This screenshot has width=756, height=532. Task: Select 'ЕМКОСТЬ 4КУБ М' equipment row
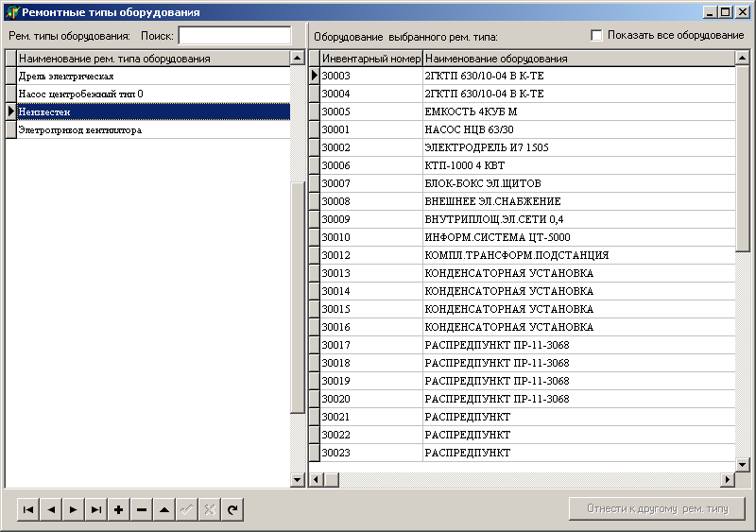click(x=527, y=112)
